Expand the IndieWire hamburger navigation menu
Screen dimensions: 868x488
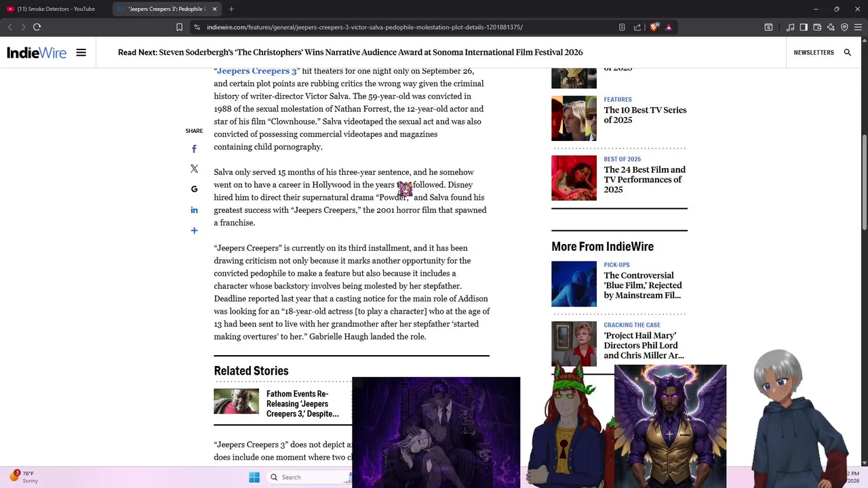pos(81,52)
